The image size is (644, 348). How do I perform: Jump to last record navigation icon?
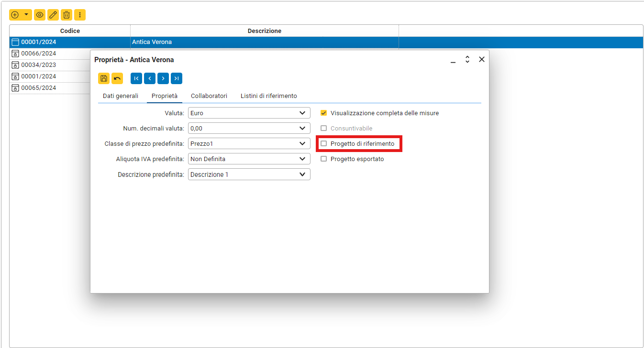[177, 78]
